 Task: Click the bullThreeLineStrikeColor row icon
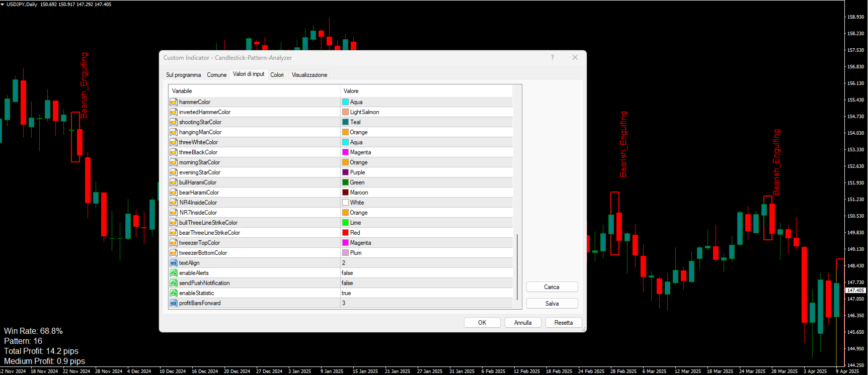[x=173, y=223]
